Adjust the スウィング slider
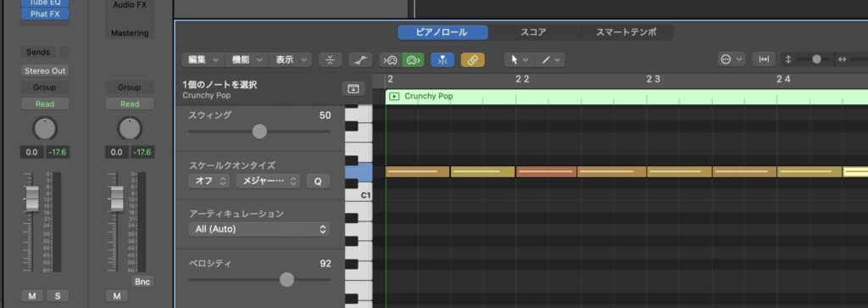868x308 pixels. (259, 132)
